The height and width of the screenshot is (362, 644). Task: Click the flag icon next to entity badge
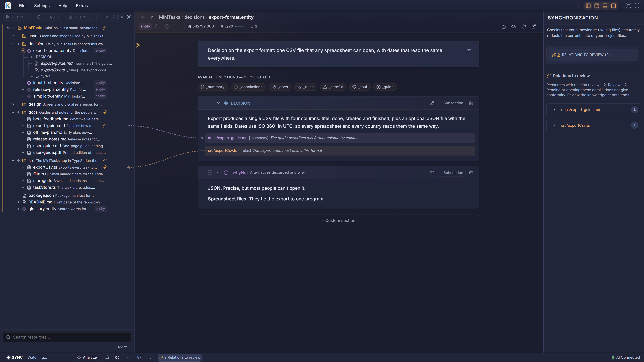pos(157,26)
